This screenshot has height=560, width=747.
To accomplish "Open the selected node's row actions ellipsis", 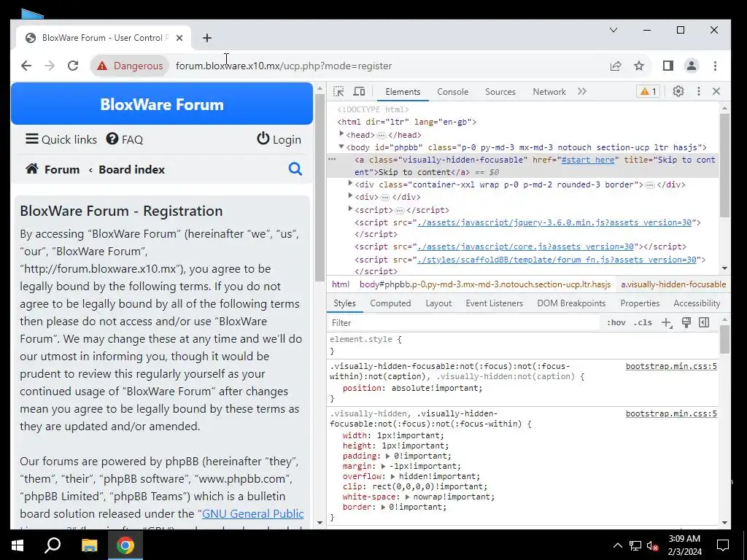I will [x=332, y=160].
